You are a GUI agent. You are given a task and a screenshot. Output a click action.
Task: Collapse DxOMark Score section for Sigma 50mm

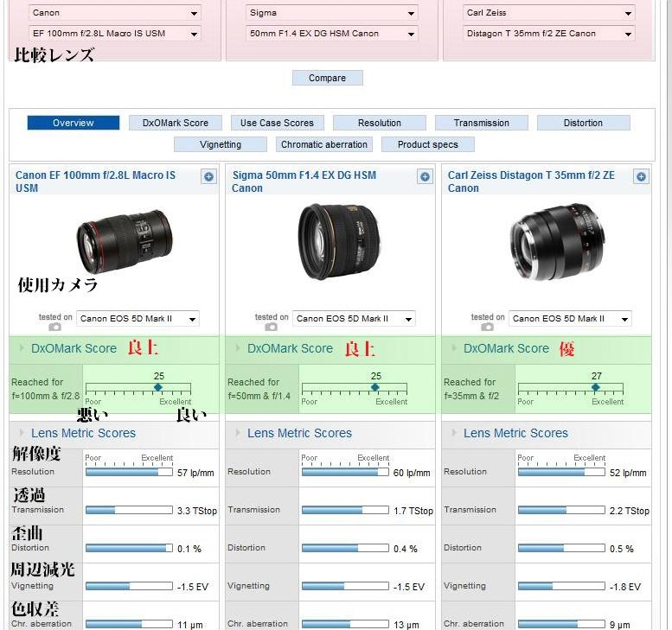pyautogui.click(x=238, y=348)
